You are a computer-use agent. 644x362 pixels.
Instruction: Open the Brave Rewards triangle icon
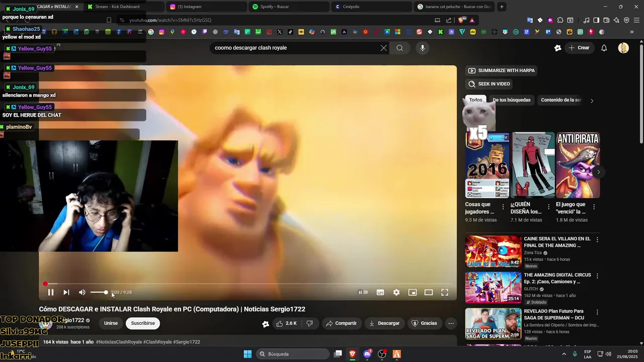click(472, 20)
